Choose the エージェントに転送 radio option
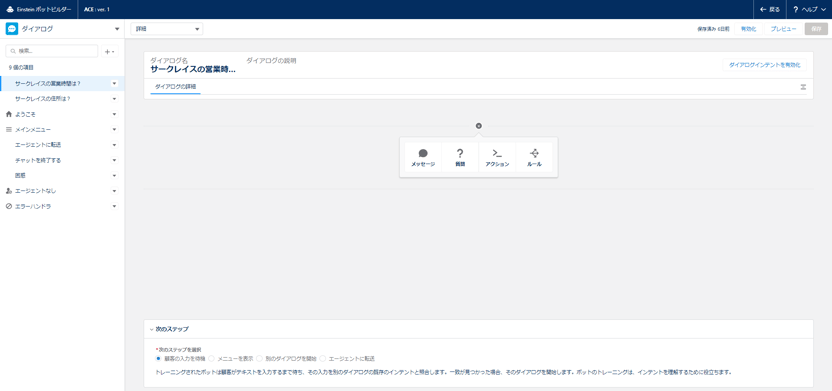This screenshot has height=391, width=832. tap(323, 359)
